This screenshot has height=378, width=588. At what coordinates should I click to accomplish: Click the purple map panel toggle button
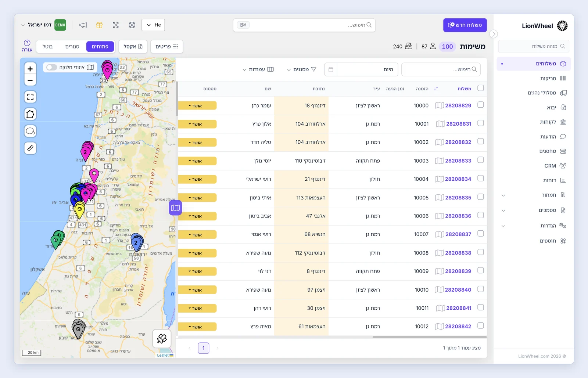[x=175, y=208]
